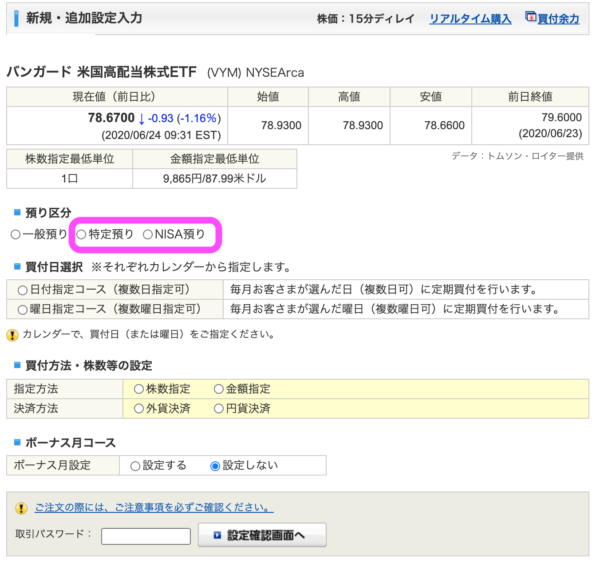Click the 買付余力 window icon
This screenshot has width=600, height=571.
pyautogui.click(x=530, y=17)
